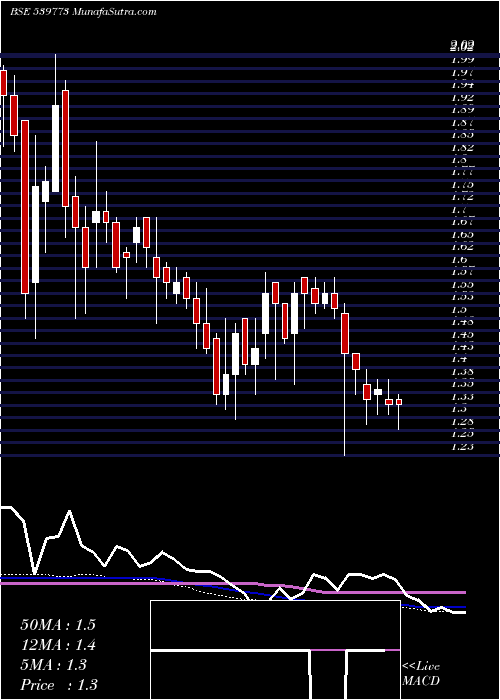Click the 1.38 price axis label

(462, 371)
